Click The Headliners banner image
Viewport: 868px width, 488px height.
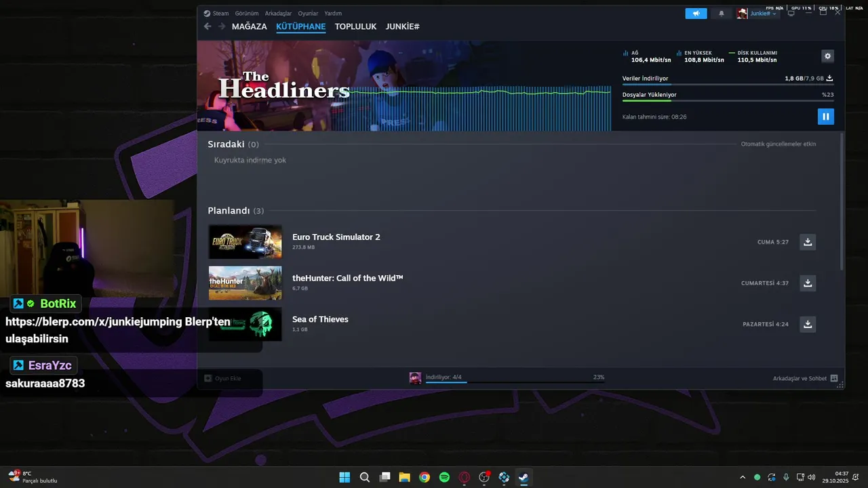point(404,85)
